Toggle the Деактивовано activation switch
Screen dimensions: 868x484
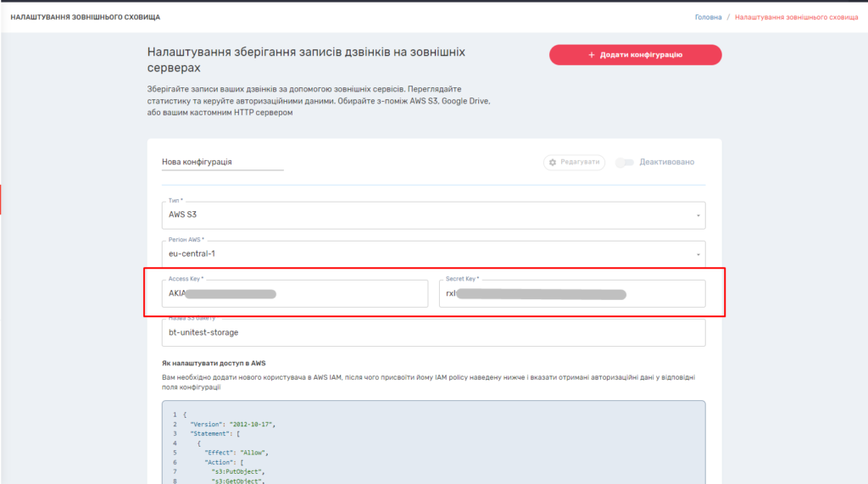click(x=625, y=162)
